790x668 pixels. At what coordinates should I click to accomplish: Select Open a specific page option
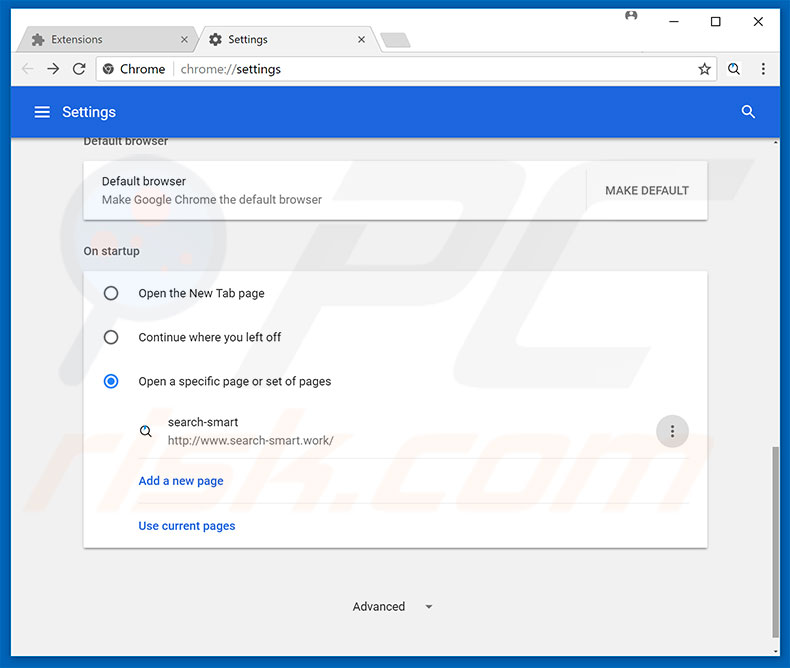(x=111, y=381)
